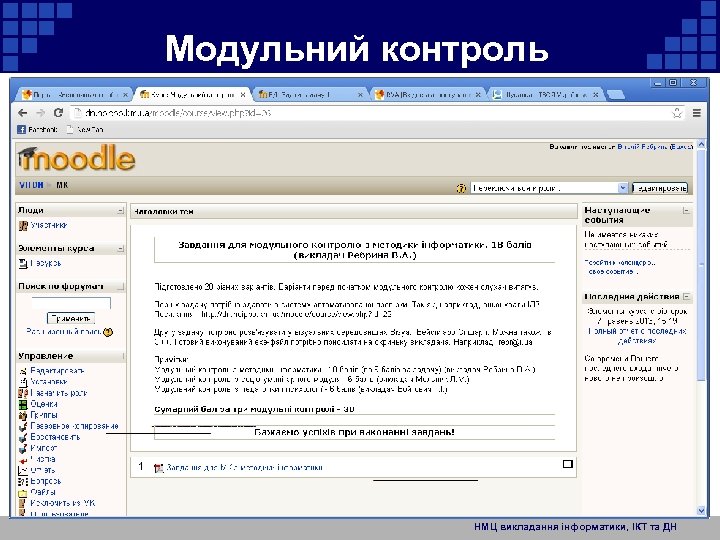720x540 pixels.
Task: Close the first browser tab
Action: tap(125, 95)
